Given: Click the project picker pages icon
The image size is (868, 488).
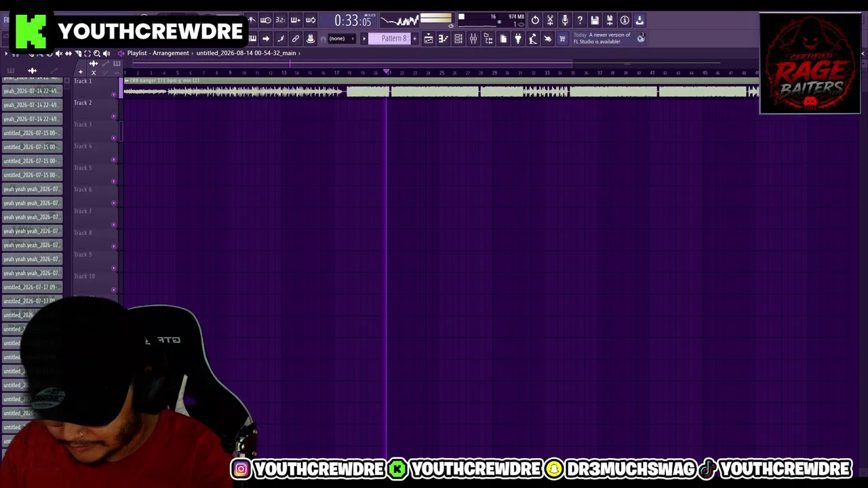Looking at the screenshot, I should pos(503,39).
